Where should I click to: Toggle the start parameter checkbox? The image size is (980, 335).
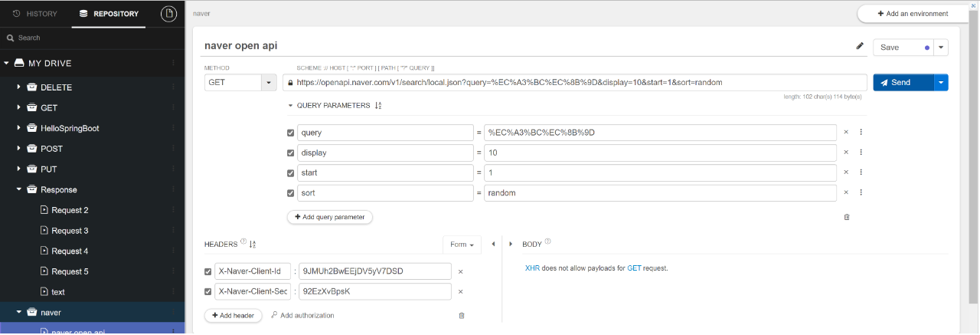point(290,172)
